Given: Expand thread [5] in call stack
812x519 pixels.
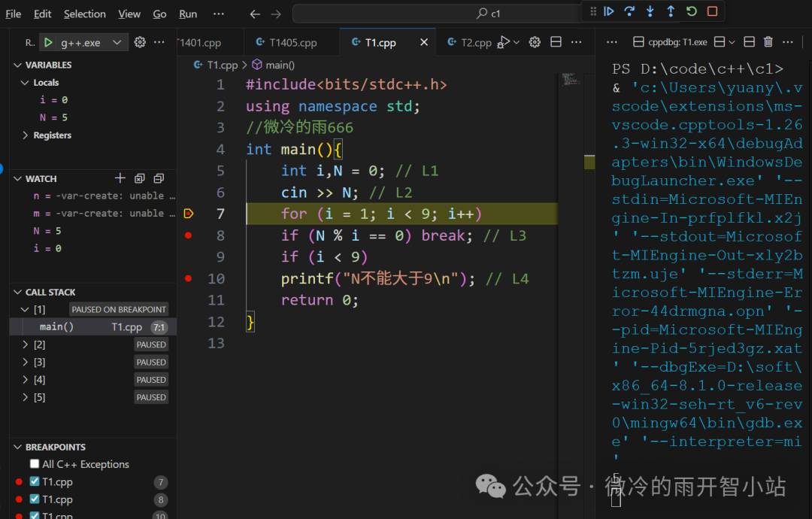Looking at the screenshot, I should 24,397.
